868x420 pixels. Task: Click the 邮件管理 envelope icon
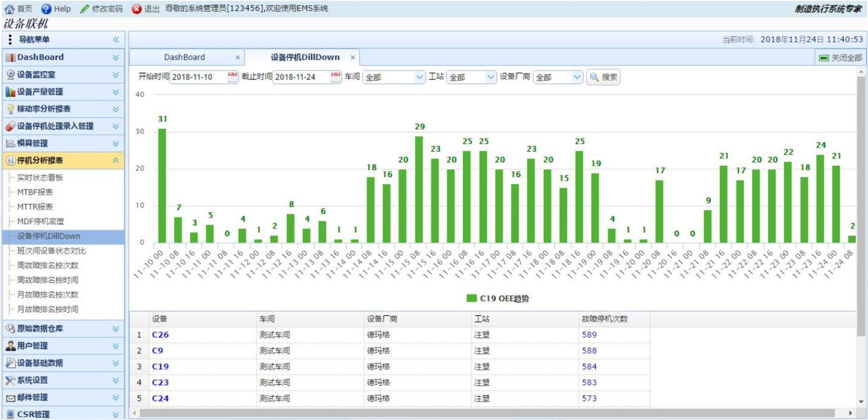click(x=10, y=397)
